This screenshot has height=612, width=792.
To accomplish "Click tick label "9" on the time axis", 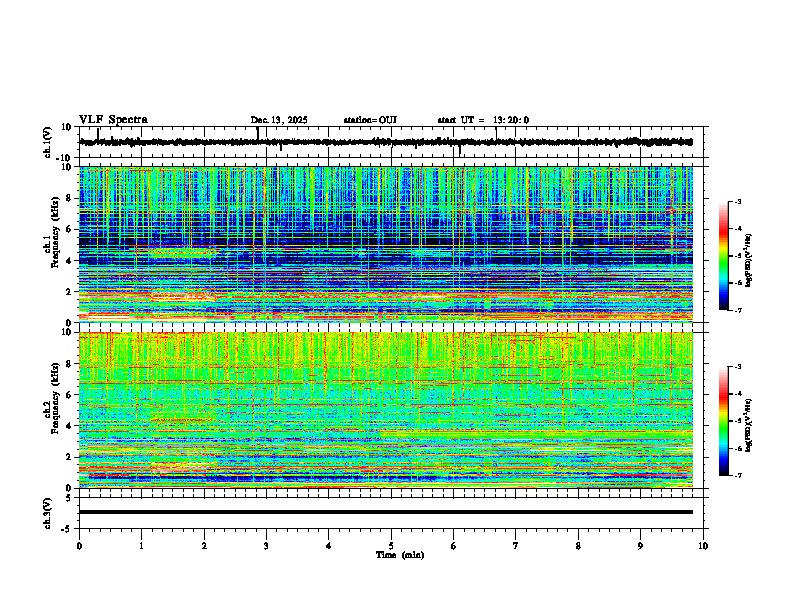I will coord(640,546).
